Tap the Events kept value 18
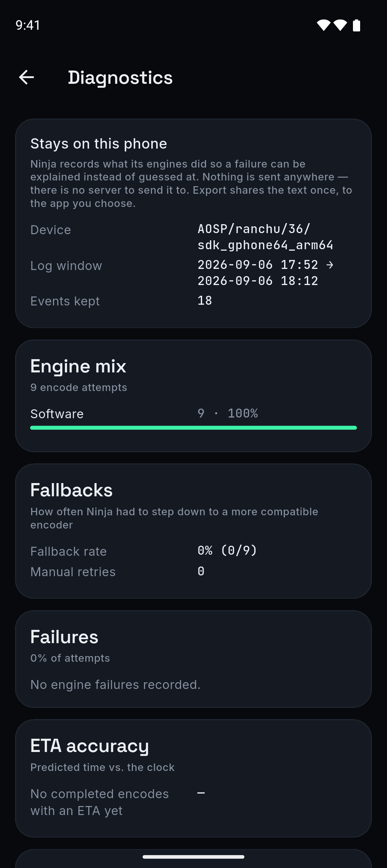 tap(205, 300)
